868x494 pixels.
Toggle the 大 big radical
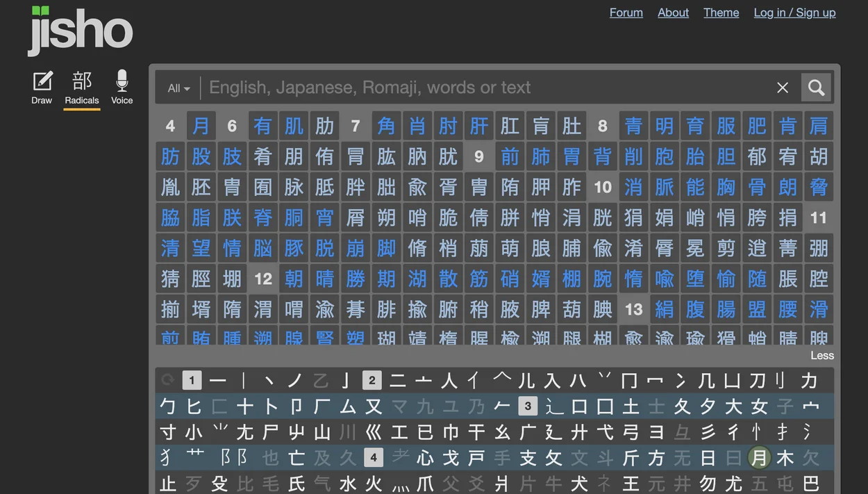(733, 406)
